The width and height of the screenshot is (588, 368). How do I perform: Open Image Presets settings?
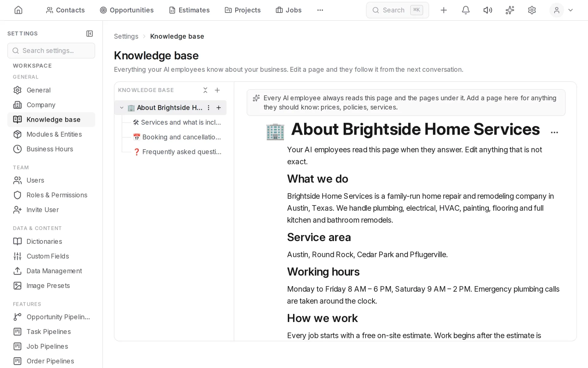(51, 286)
